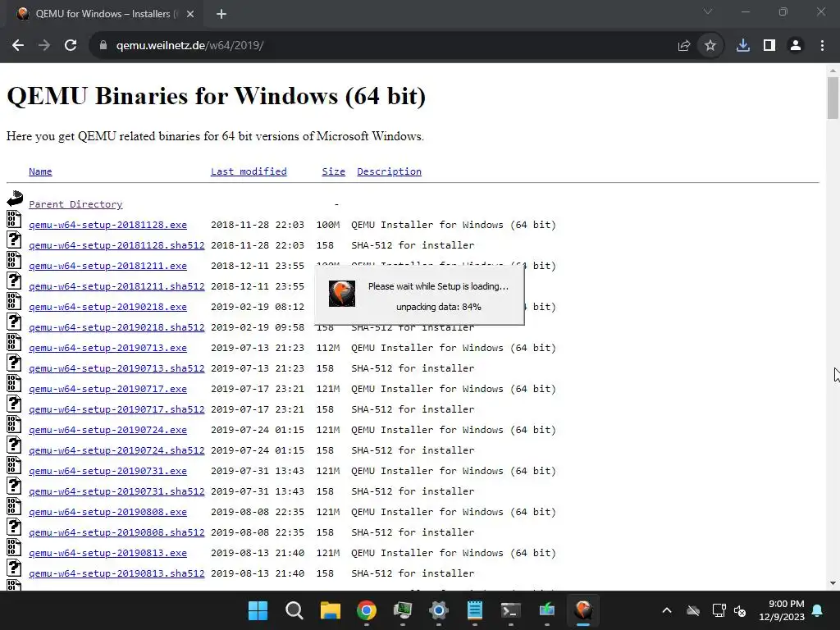Download qemu-w64-setup-20181211.exe

pos(107,266)
